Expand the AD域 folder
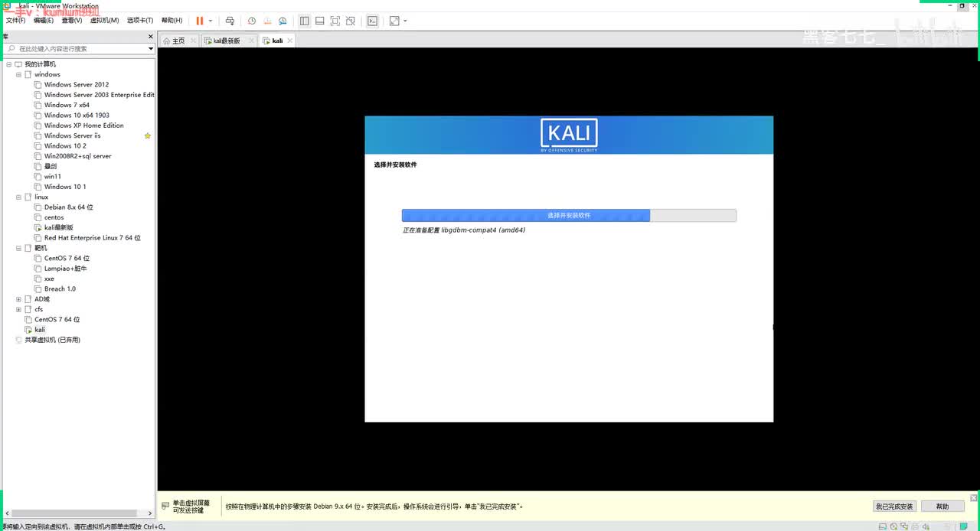980x531 pixels. point(18,299)
